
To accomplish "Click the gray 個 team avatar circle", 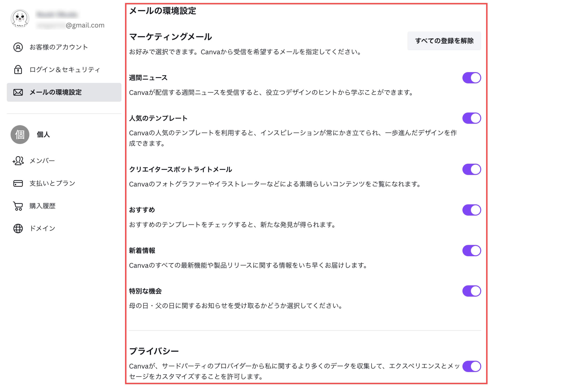I will pos(20,135).
